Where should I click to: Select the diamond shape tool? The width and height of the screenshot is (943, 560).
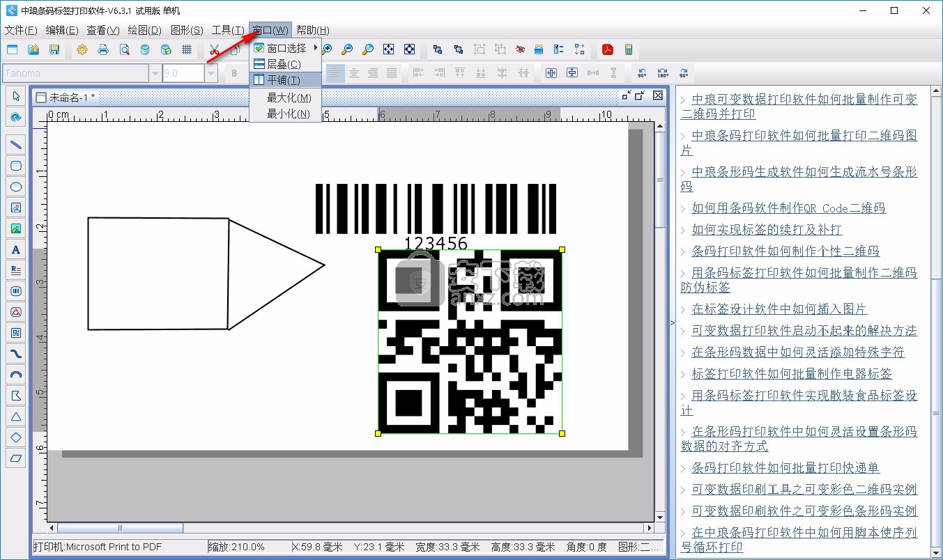click(x=16, y=437)
